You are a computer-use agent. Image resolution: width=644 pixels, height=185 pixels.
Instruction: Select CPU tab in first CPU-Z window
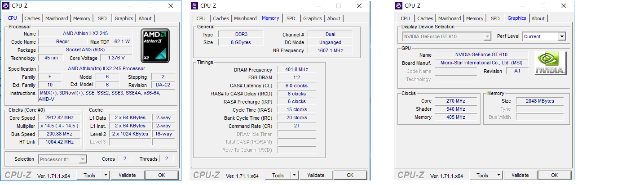point(13,18)
